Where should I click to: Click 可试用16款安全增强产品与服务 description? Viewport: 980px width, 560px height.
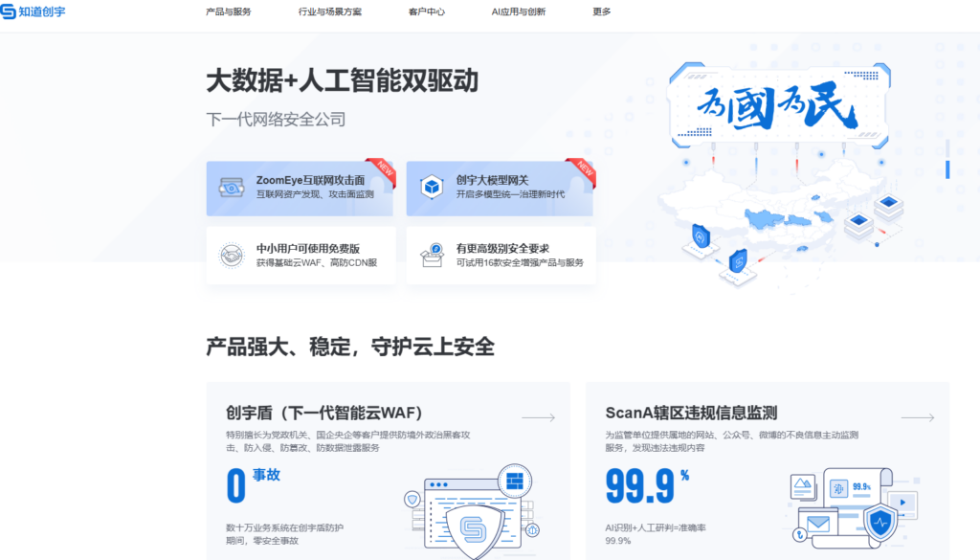coord(520,262)
